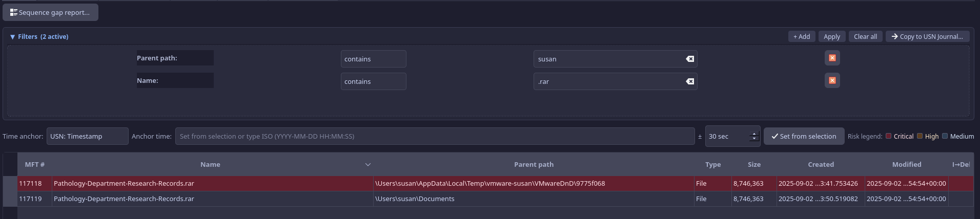980x219 pixels.
Task: Open the Time anchor USN: Timestamp dropdown
Action: (x=87, y=137)
